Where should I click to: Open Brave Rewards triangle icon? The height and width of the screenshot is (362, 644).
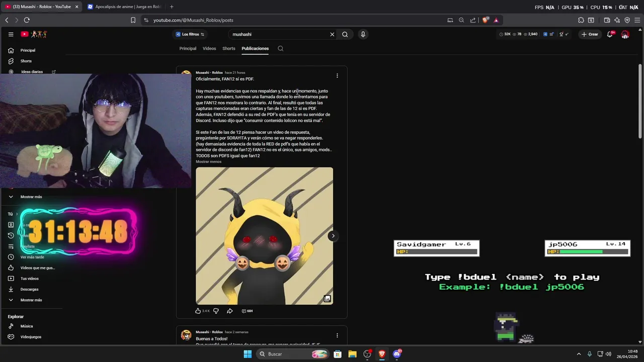pyautogui.click(x=496, y=20)
